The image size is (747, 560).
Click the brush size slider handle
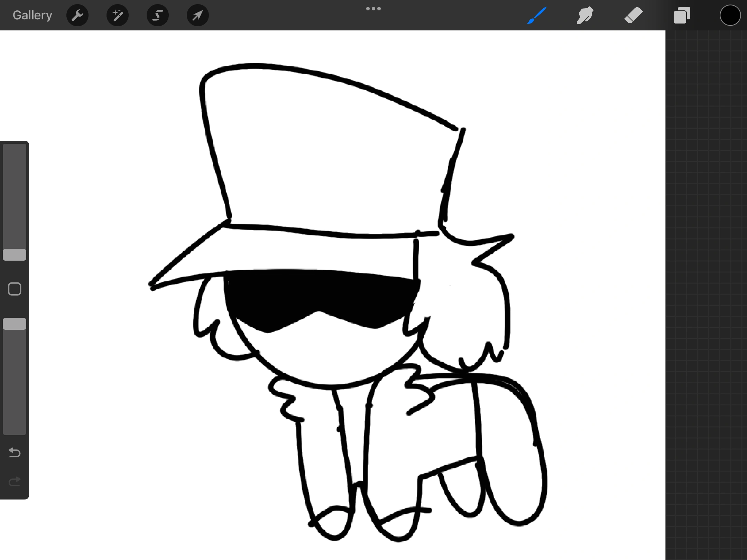pos(15,255)
